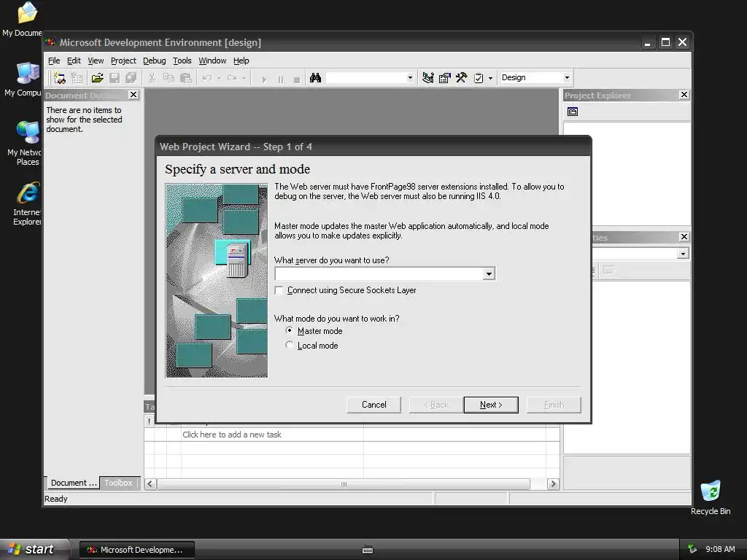The height and width of the screenshot is (560, 747).
Task: Click the Toolbox hammer-and-wrench icon
Action: point(461,78)
